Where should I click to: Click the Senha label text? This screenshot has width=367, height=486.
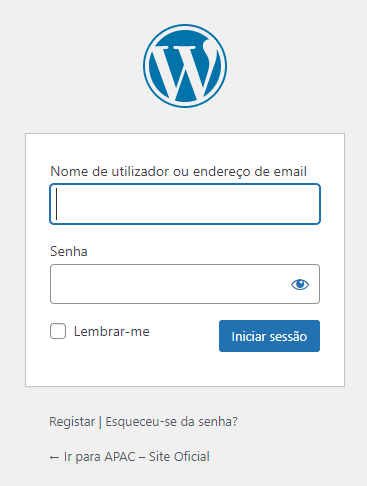click(x=69, y=251)
